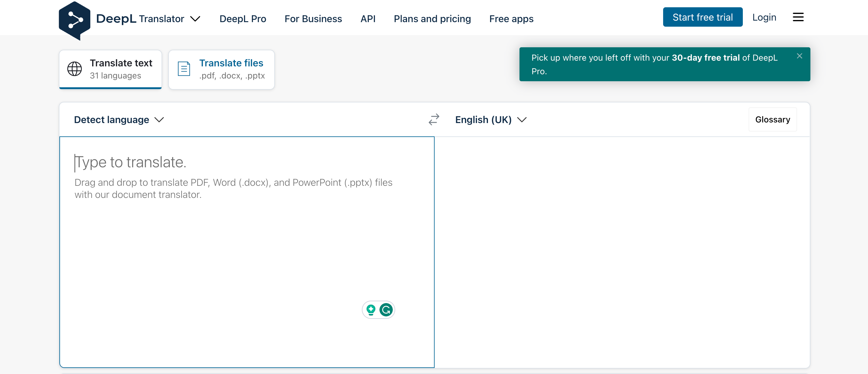Switch to the Translate files tab
868x374 pixels.
tap(221, 69)
